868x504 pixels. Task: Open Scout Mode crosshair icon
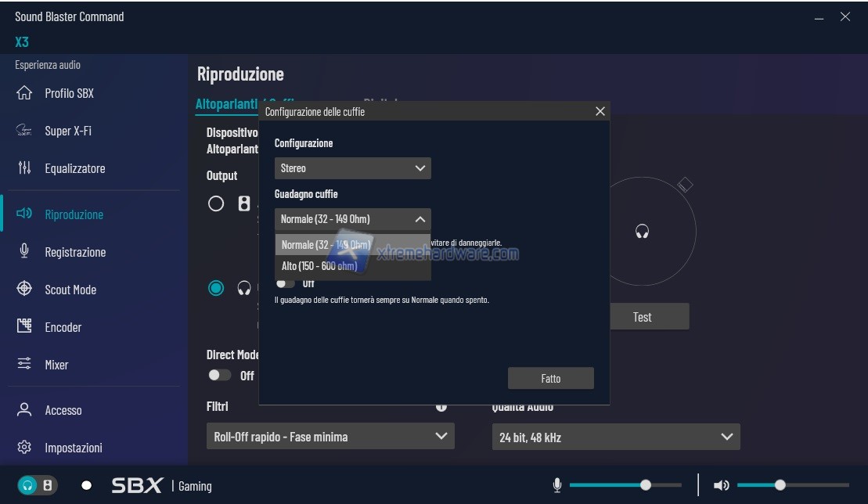tap(24, 289)
